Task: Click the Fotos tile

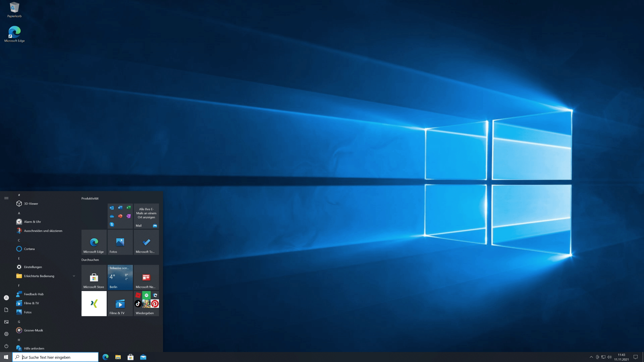Action: tap(120, 242)
